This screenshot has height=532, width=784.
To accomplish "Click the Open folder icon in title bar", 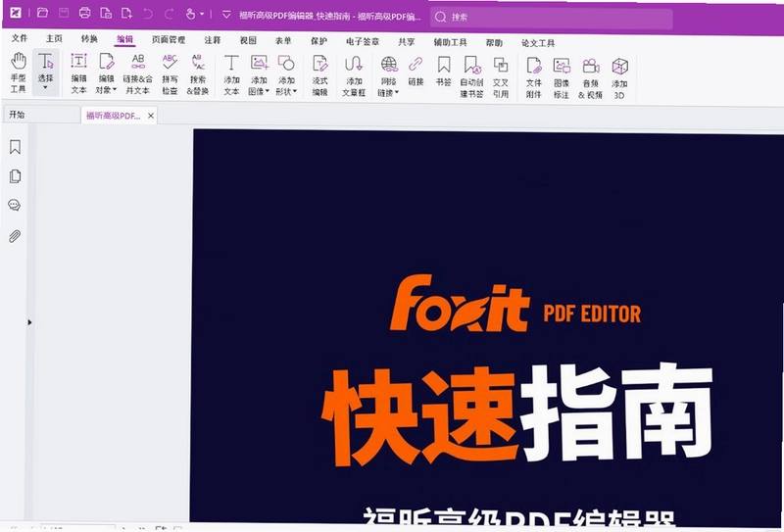I will click(42, 13).
